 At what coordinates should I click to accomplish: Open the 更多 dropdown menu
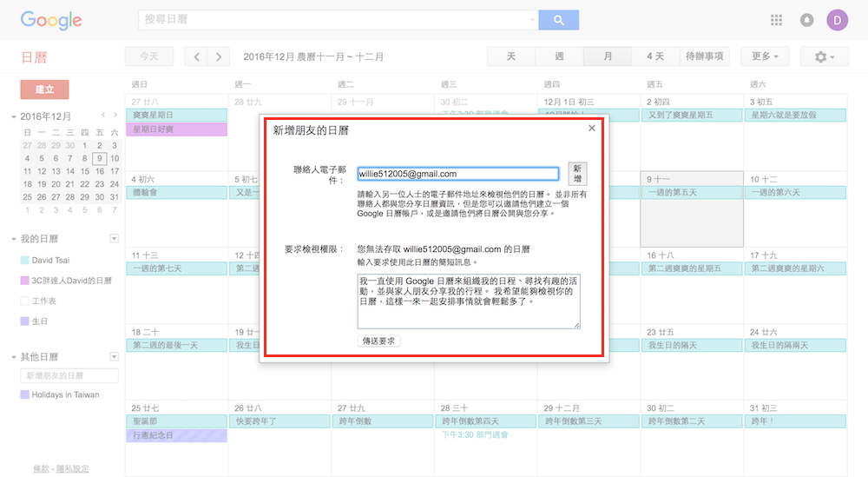764,56
